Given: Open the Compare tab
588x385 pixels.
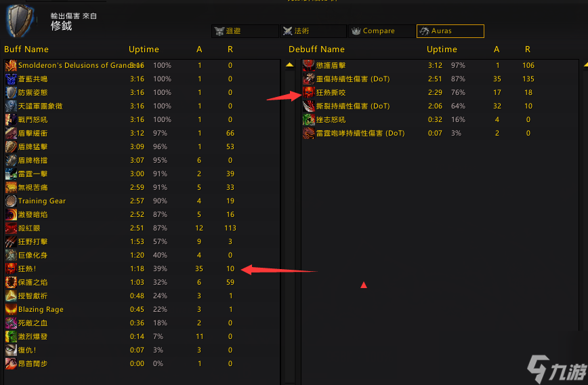Looking at the screenshot, I should click(x=382, y=31).
